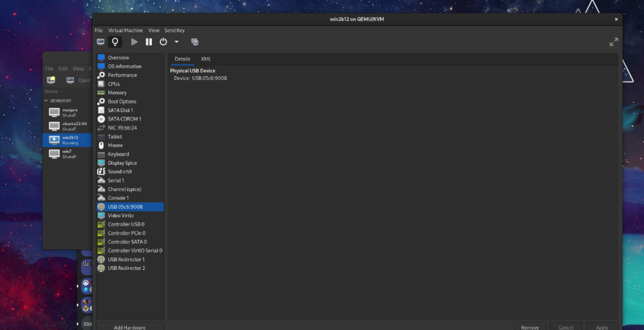Select Video Virtio device
This screenshot has height=330, width=644.
130,215
